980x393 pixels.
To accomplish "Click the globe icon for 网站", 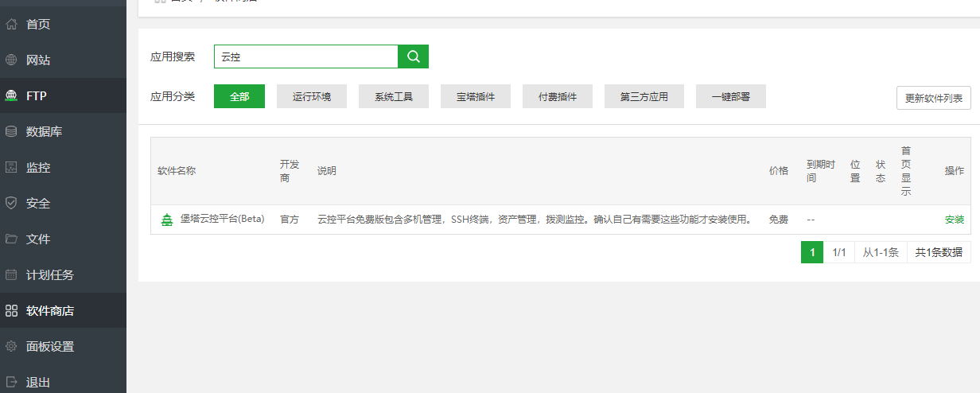I will (11, 60).
